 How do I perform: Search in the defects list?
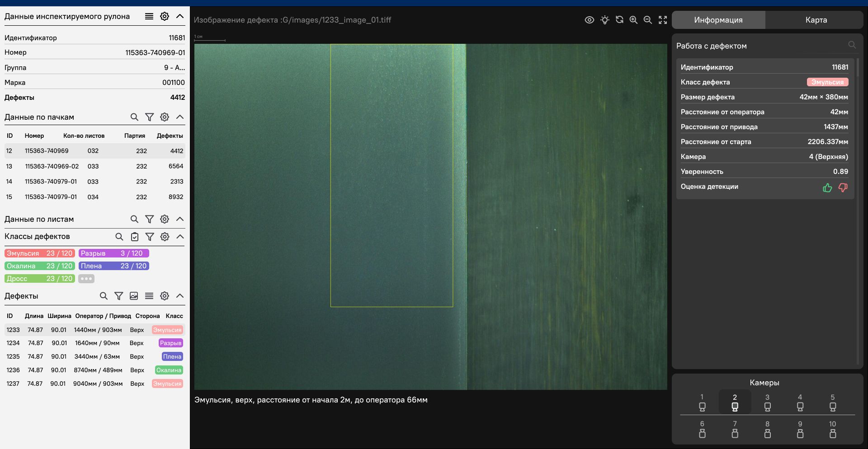[x=104, y=296]
